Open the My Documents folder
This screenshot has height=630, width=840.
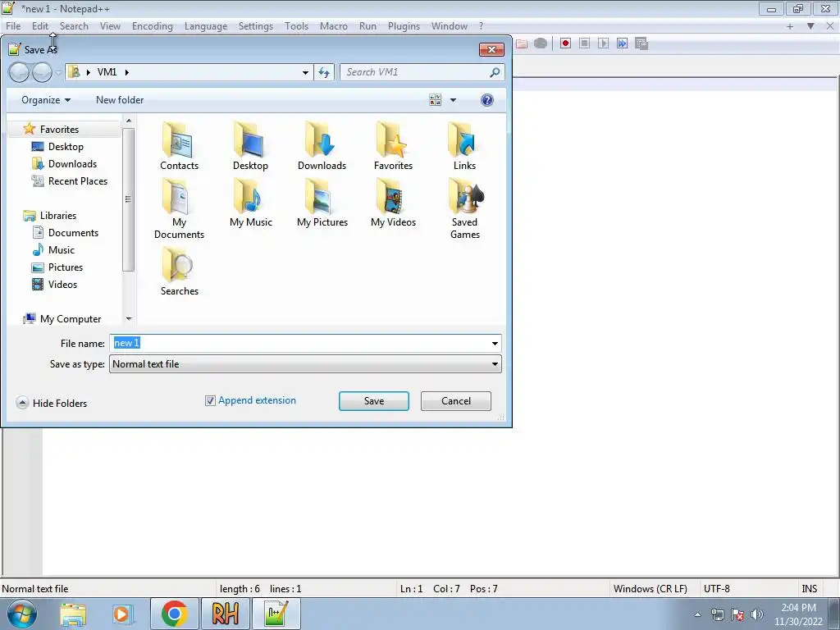pos(179,208)
